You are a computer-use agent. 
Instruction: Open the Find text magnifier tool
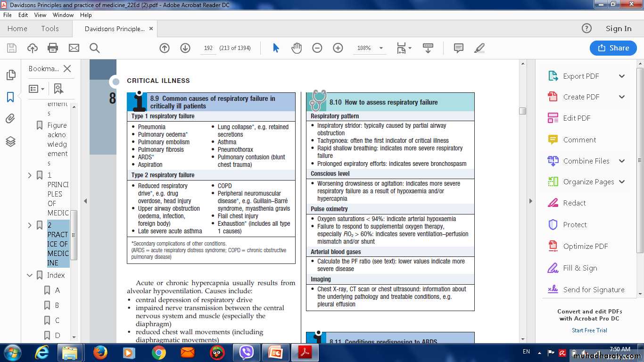click(x=94, y=48)
